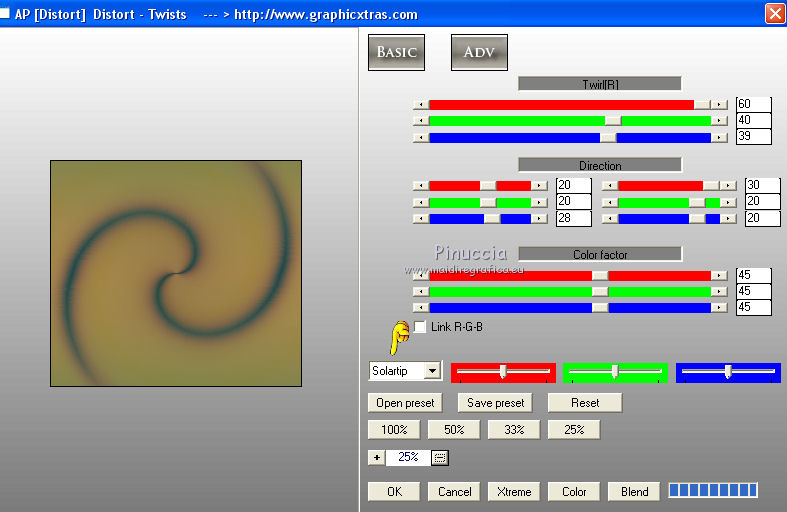Click left arrow of second blue Direction slider
The width and height of the screenshot is (787, 512).
coord(610,219)
